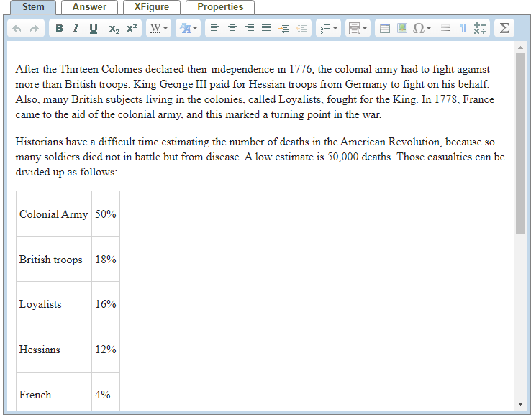Toggle superscript formatting

tap(132, 29)
